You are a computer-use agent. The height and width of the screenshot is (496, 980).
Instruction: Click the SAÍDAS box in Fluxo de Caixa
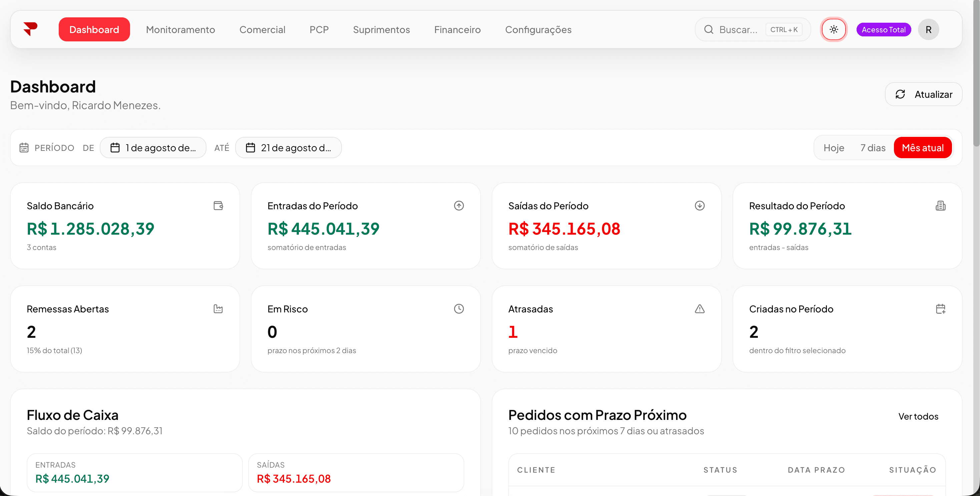pos(356,472)
